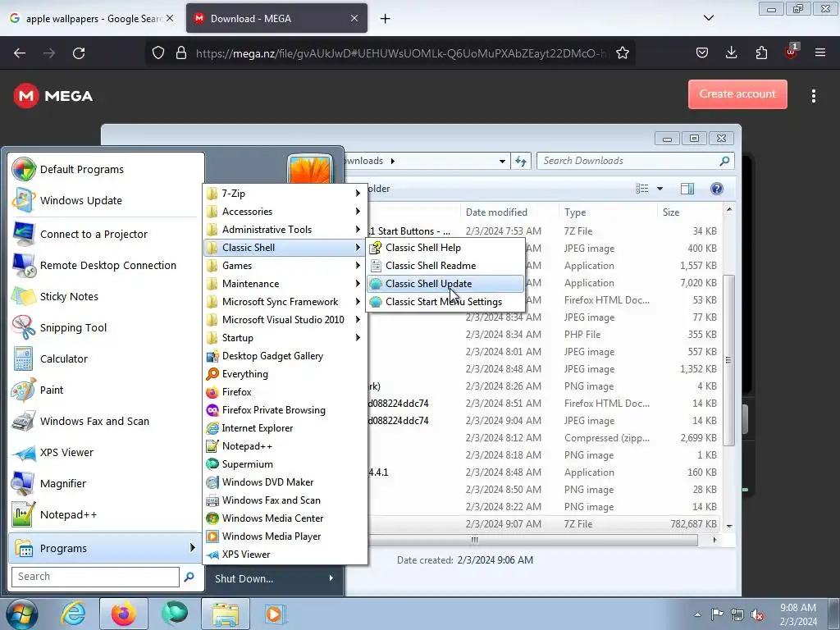The image size is (840, 630).
Task: Click Create account on MEGA
Action: pyautogui.click(x=737, y=94)
